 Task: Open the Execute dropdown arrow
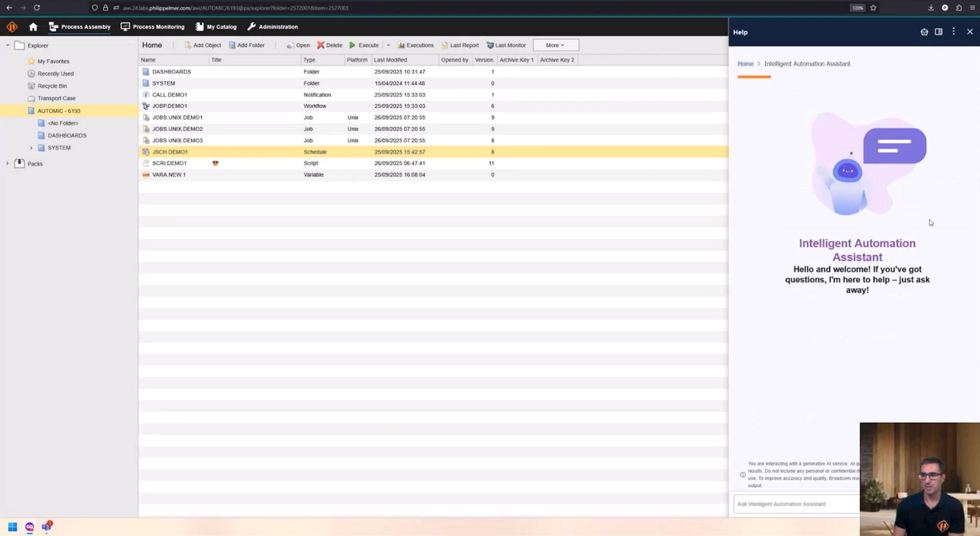(388, 45)
